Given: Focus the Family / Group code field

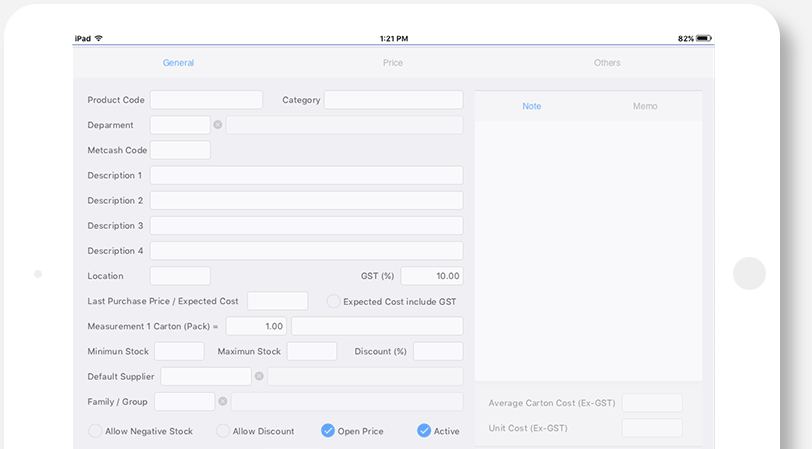Looking at the screenshot, I should (x=184, y=401).
